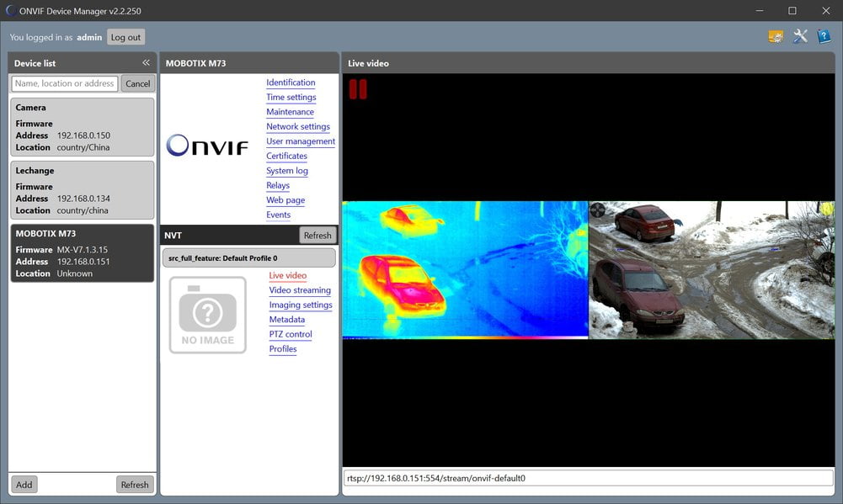Viewport: 843px width, 504px height.
Task: Click the ONVIF logo image
Action: pyautogui.click(x=207, y=145)
